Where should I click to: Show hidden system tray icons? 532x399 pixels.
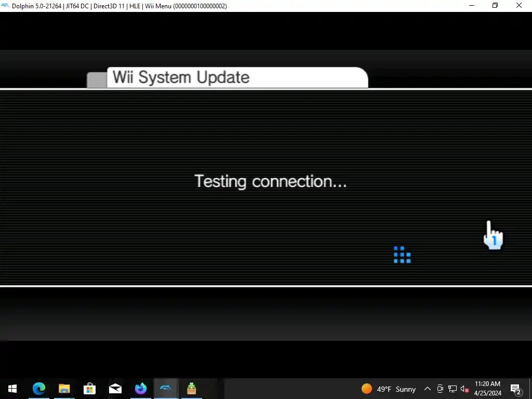tap(428, 389)
